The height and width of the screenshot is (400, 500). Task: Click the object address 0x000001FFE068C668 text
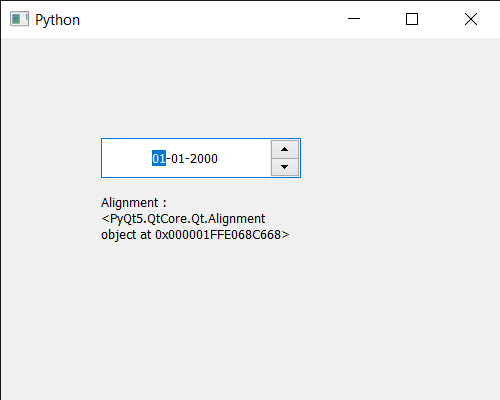(218, 235)
